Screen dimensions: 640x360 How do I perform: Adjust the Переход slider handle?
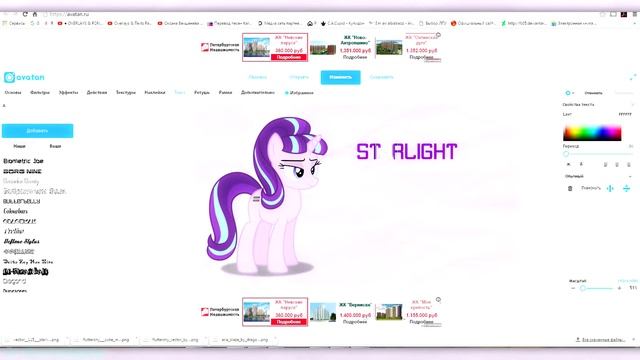566,154
